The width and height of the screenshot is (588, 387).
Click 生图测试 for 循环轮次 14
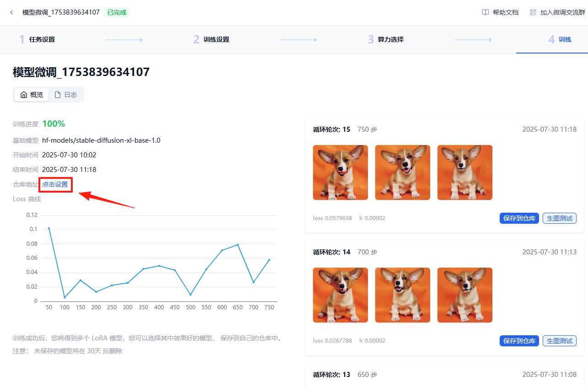tap(560, 341)
